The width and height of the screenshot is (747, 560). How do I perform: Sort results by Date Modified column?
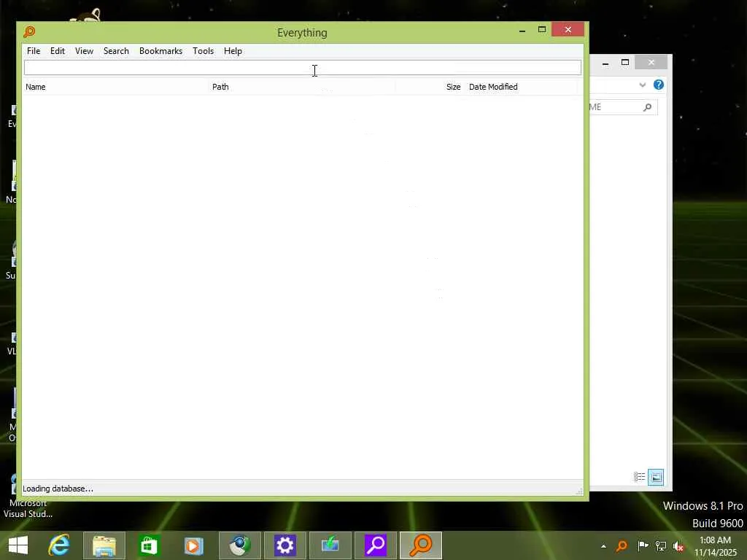tap(522, 87)
